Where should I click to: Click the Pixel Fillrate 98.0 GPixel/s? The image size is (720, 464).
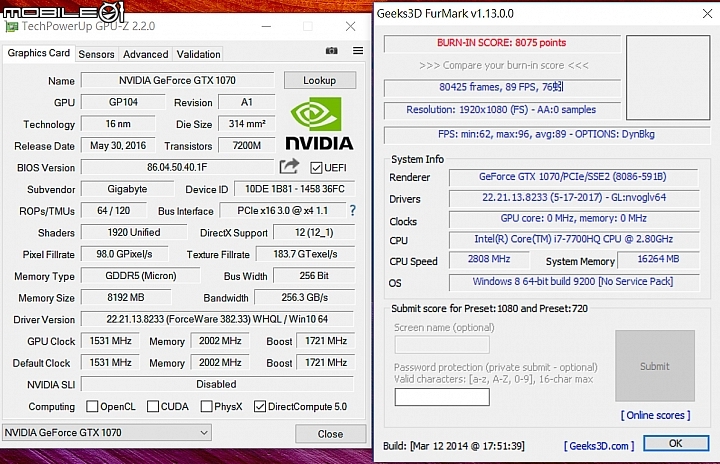(124, 254)
